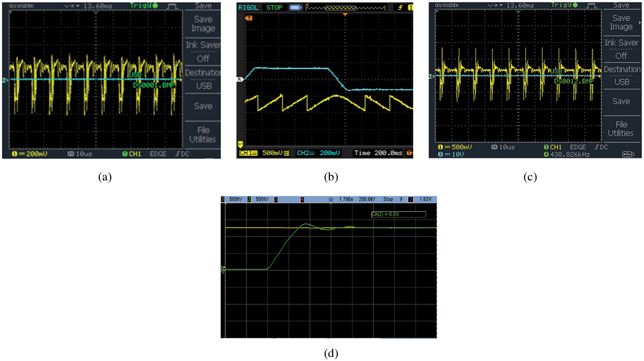Click channel 1 badge in bottom Agilent scope header
The height and width of the screenshot is (361, 644).
(x=223, y=199)
